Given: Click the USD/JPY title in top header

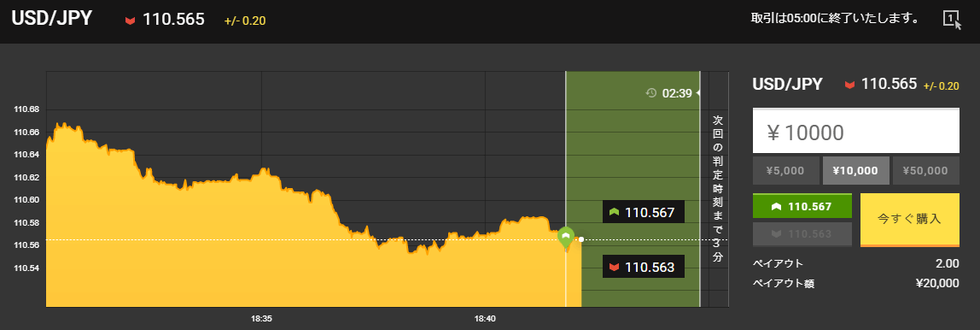Looking at the screenshot, I should coord(52,18).
